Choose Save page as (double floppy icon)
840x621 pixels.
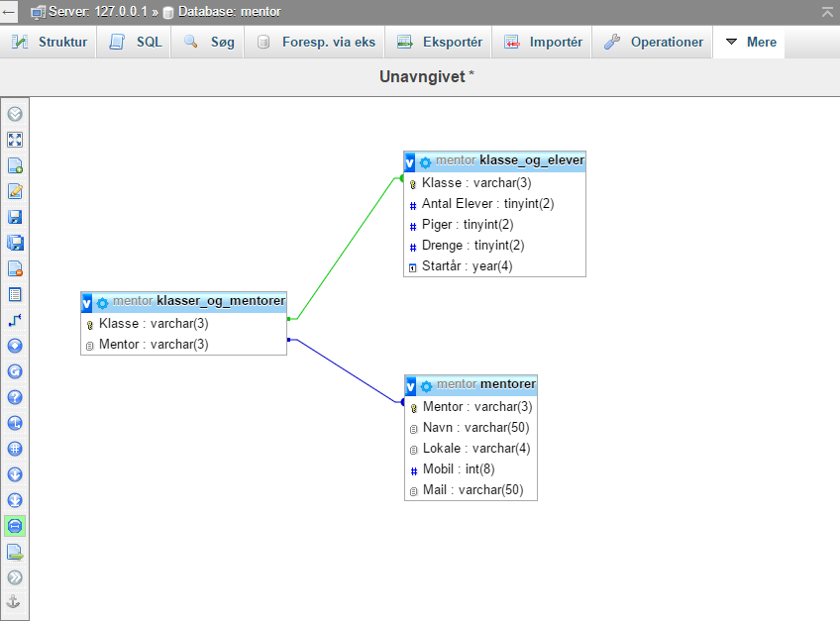[15, 243]
